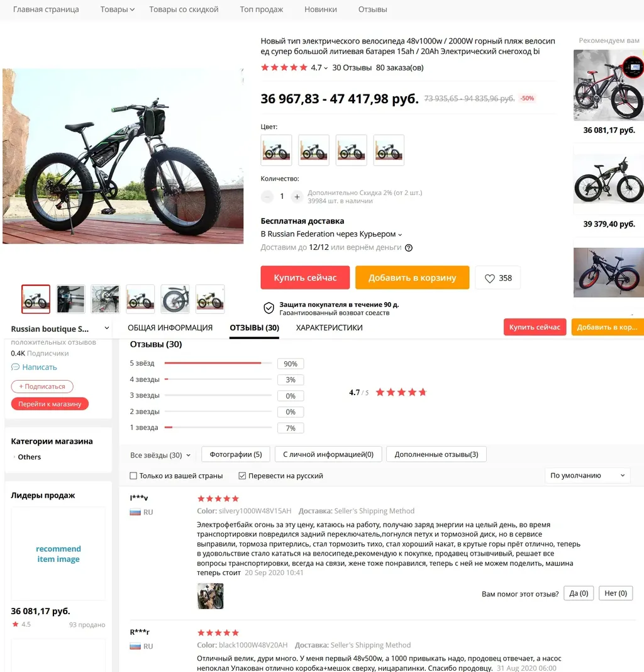This screenshot has width=644, height=672.
Task: Click the minus quantity decrement button
Action: point(267,197)
